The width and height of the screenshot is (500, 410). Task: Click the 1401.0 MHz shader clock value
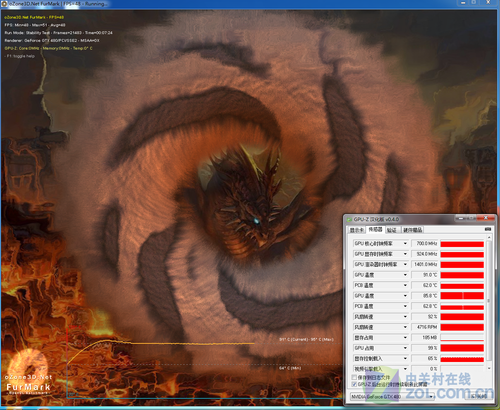(x=425, y=264)
